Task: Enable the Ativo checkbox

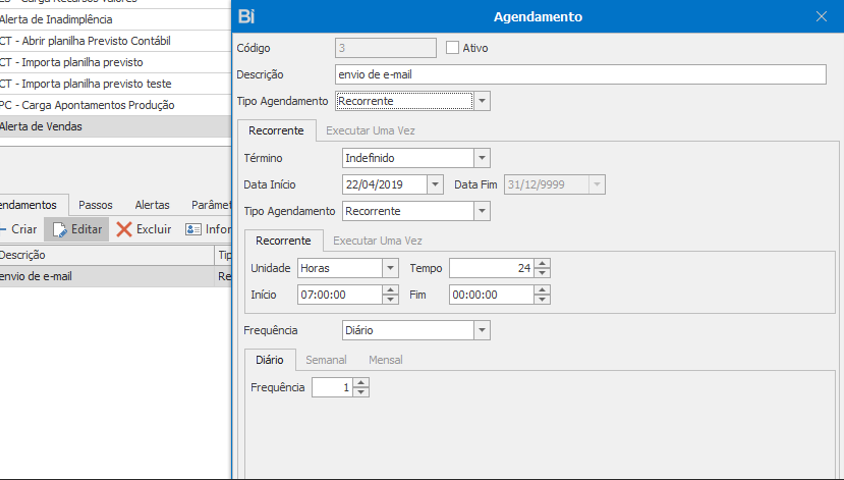Action: pos(453,48)
